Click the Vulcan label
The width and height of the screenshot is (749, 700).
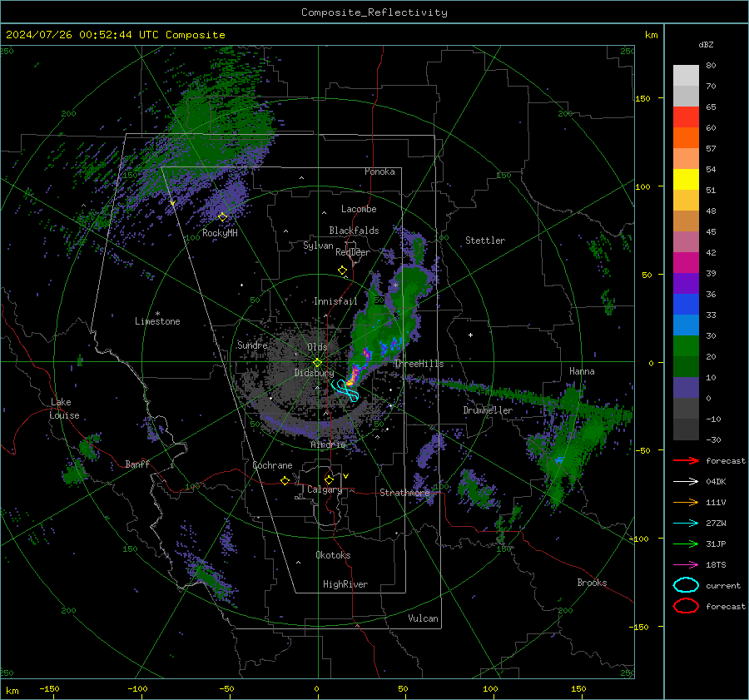click(x=424, y=618)
